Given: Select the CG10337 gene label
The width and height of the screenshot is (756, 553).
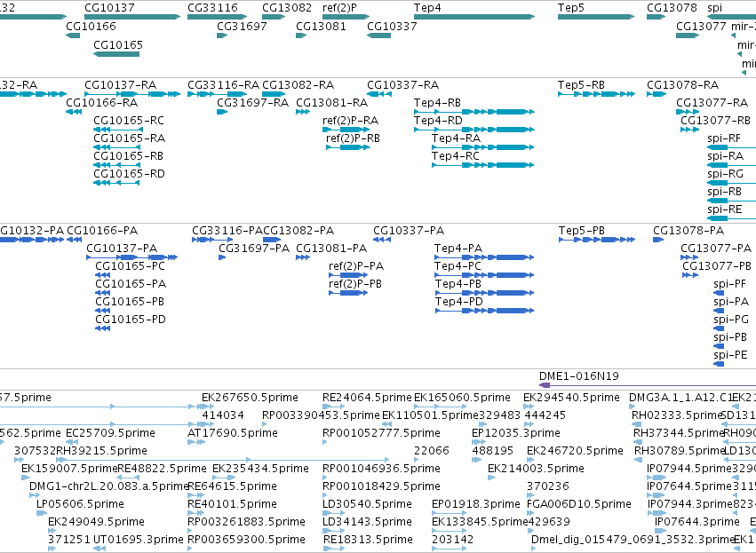Looking at the screenshot, I should pos(392,26).
